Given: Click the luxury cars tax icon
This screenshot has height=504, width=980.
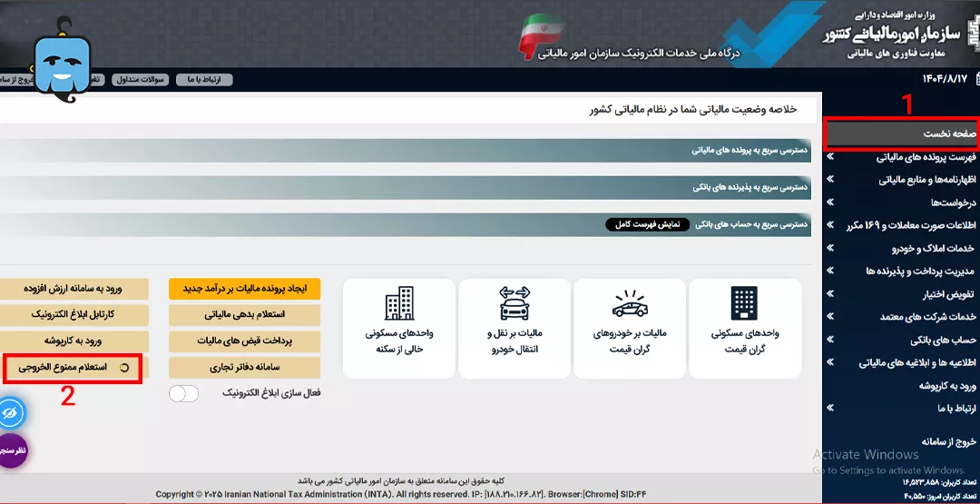Looking at the screenshot, I should (629, 304).
